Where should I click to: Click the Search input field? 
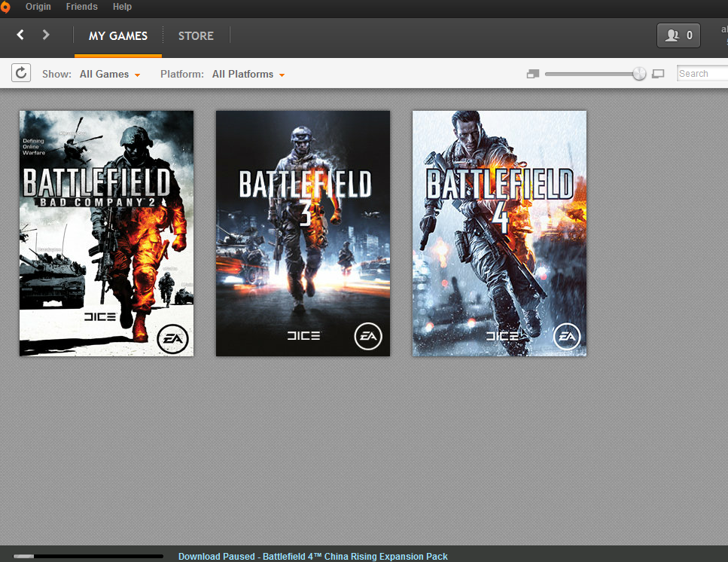click(702, 73)
